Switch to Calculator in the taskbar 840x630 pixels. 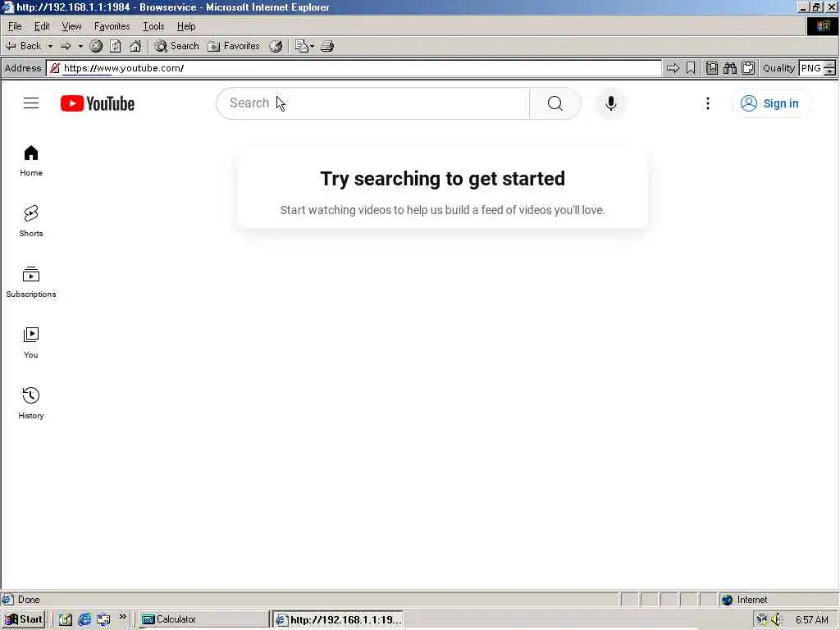point(203,619)
